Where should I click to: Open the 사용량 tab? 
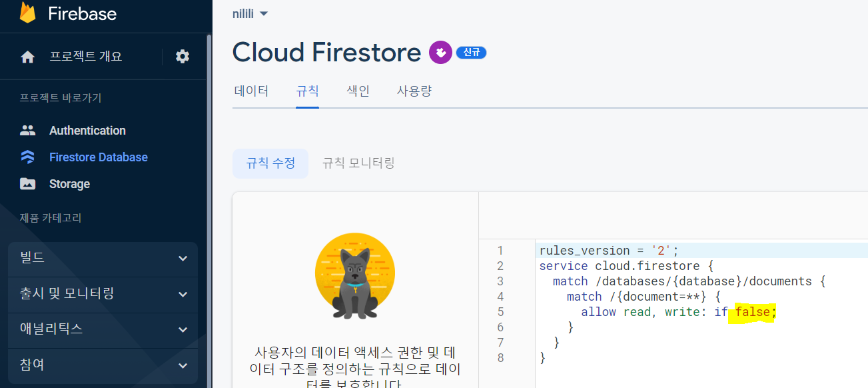pos(414,91)
